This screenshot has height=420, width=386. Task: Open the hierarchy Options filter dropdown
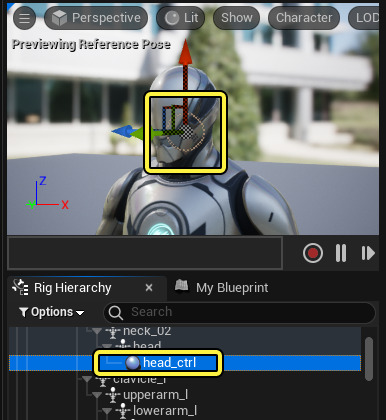52,312
